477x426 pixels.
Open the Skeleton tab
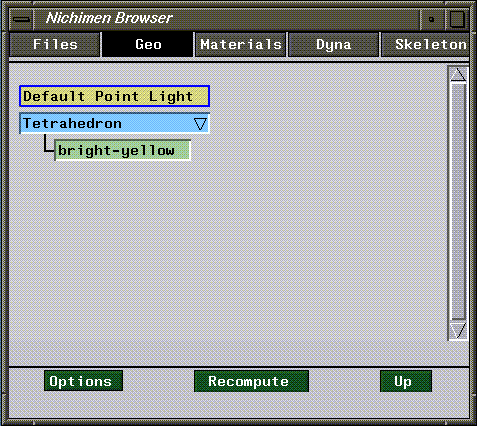coord(426,44)
